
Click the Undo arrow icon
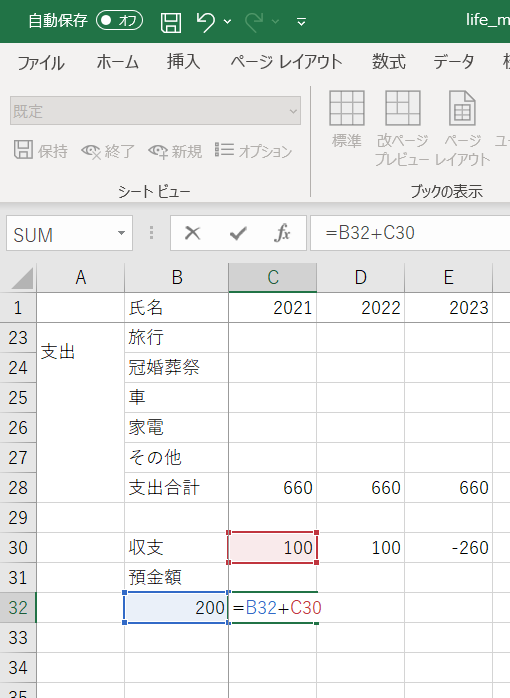[206, 21]
